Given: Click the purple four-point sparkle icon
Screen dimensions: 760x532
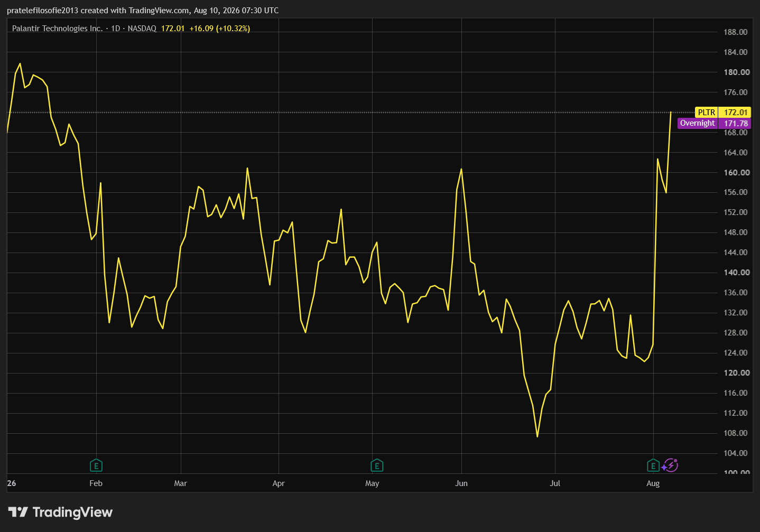Looking at the screenshot, I should 664,468.
